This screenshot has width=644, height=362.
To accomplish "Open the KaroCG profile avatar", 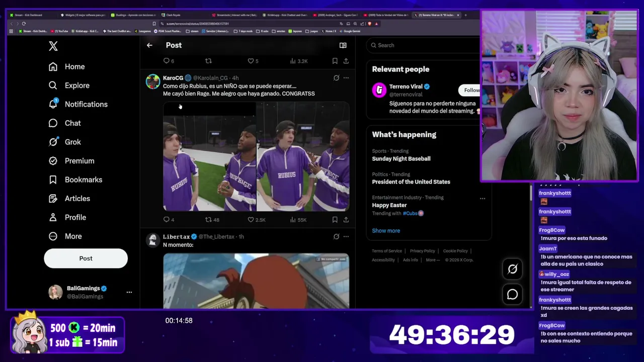I will [153, 81].
